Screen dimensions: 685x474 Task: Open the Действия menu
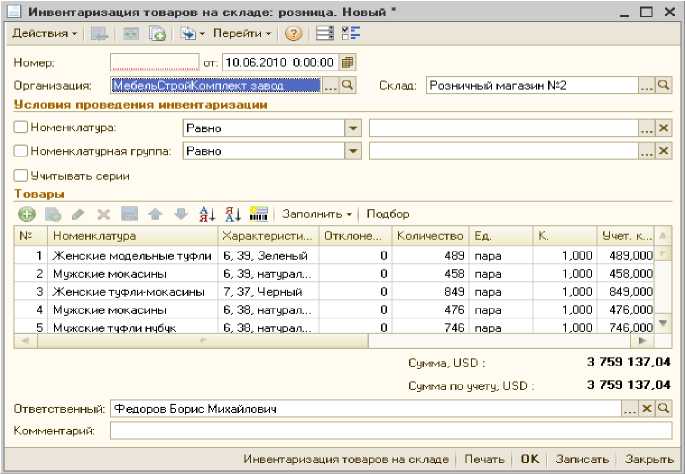[45, 34]
